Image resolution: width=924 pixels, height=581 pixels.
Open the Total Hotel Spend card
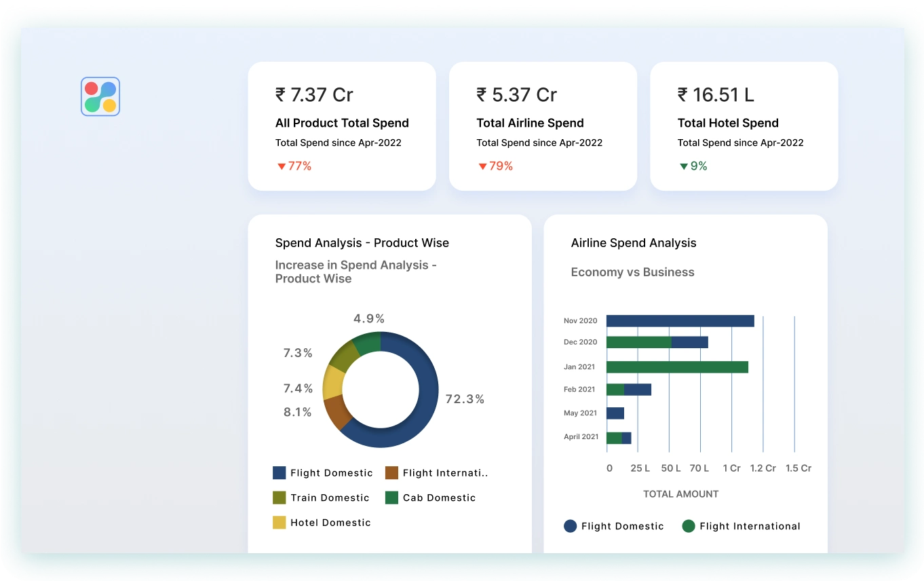744,126
